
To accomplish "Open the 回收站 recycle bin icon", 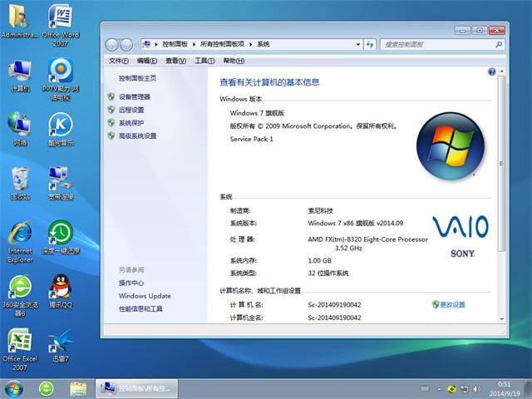I will tap(20, 180).
